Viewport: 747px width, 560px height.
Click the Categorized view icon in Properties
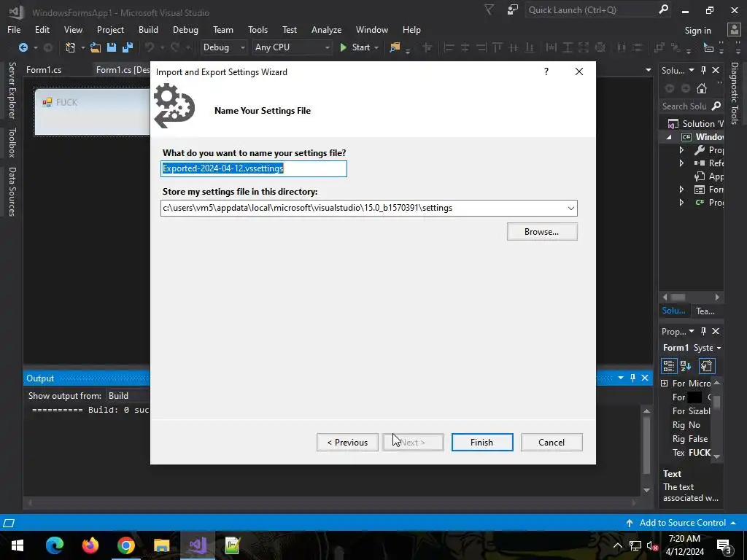669,366
